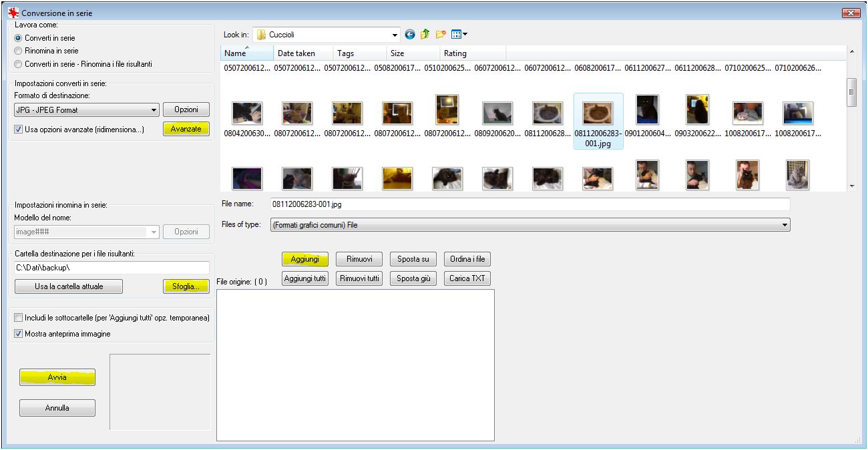Open the View Menu icon dropdown
This screenshot has width=868, height=450.
pos(459,35)
